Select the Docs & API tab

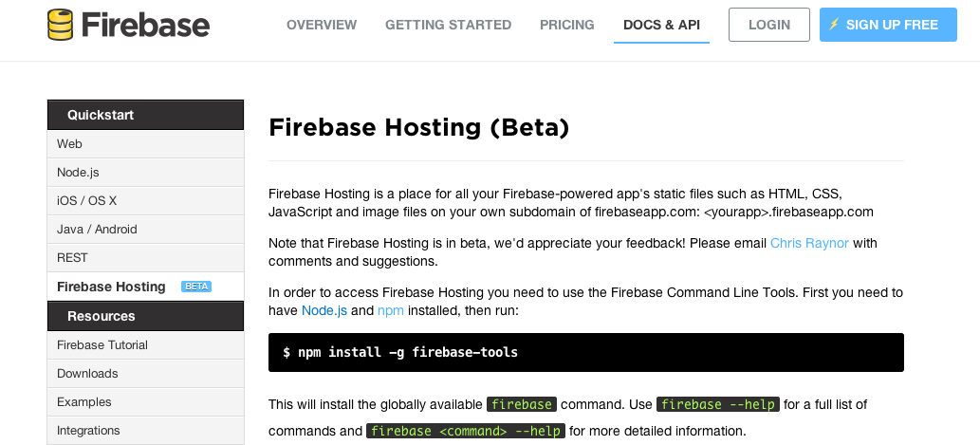click(x=661, y=25)
